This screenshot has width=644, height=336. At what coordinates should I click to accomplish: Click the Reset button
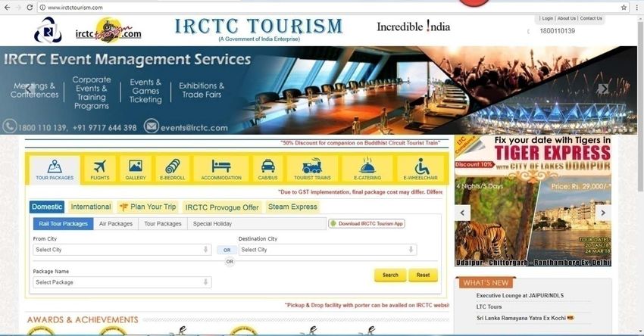pos(423,275)
